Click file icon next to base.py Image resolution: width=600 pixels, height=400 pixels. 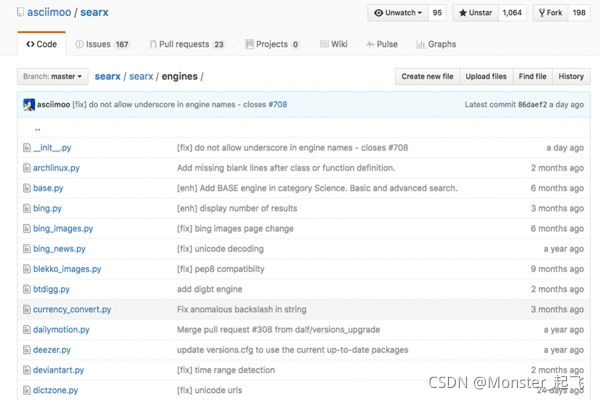click(x=27, y=188)
